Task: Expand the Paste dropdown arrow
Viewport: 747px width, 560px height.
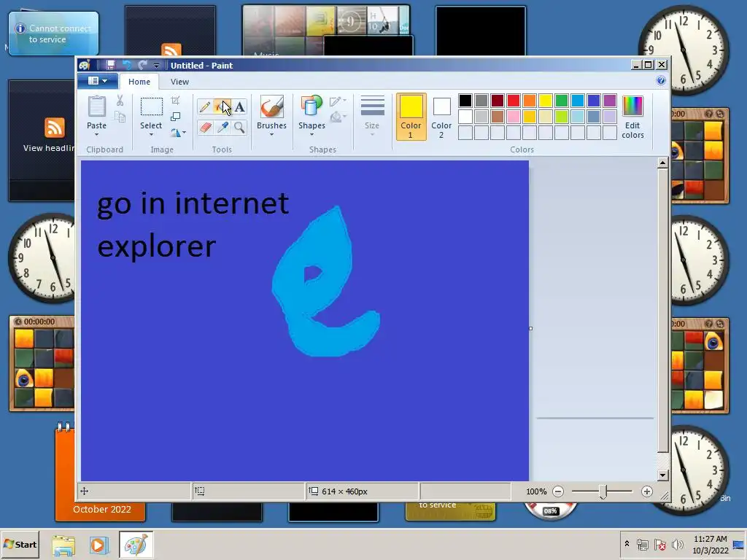Action: click(x=97, y=135)
